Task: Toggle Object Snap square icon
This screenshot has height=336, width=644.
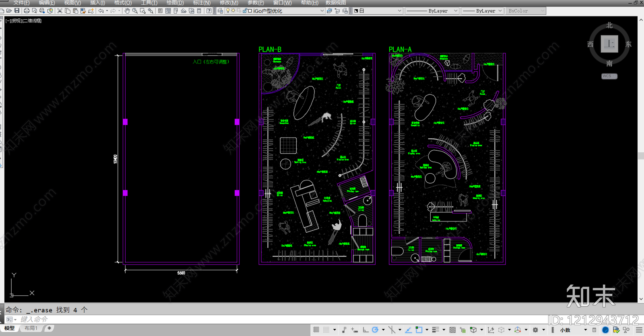Action: (419, 330)
